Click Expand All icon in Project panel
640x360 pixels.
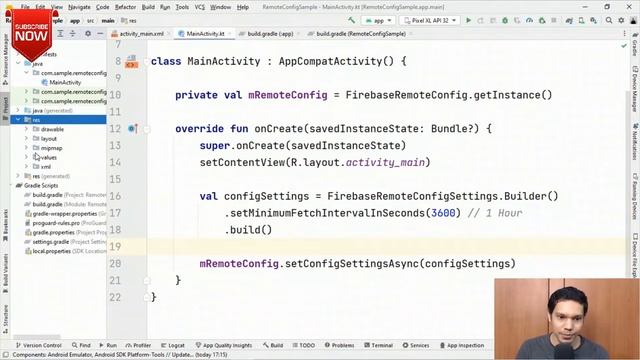(x=60, y=33)
